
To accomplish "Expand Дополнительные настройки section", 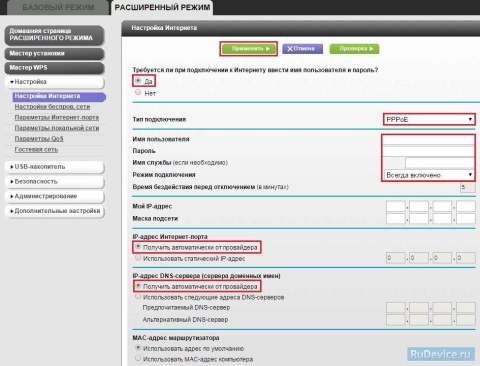I will (54, 211).
